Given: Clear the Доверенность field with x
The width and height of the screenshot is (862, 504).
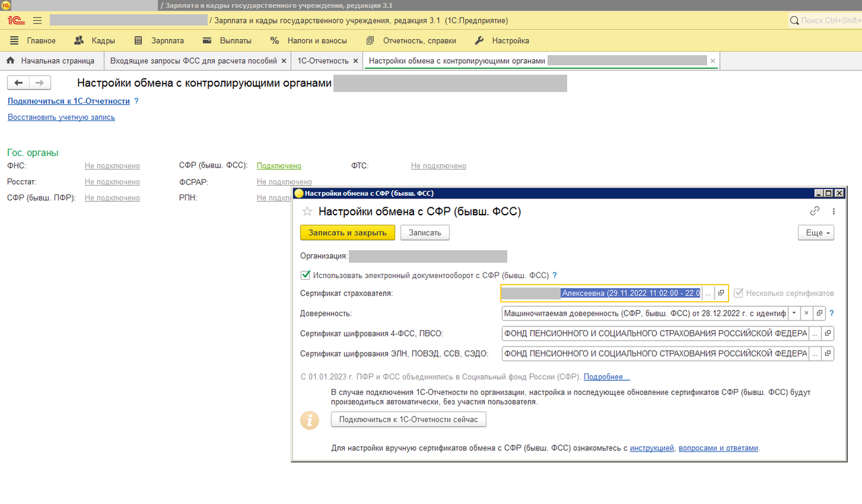Looking at the screenshot, I should click(x=807, y=314).
